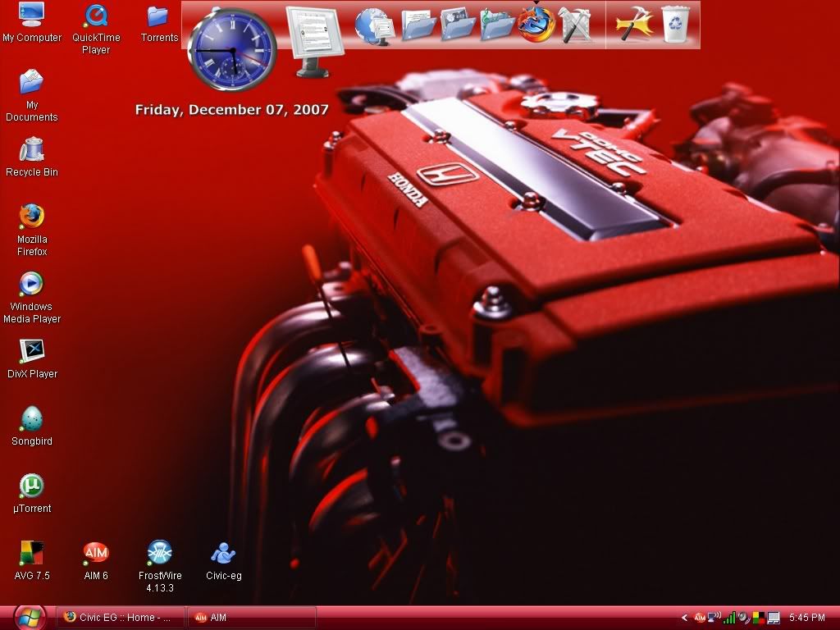Image resolution: width=840 pixels, height=630 pixels.
Task: Click the blue analog clock widget
Action: 232,49
